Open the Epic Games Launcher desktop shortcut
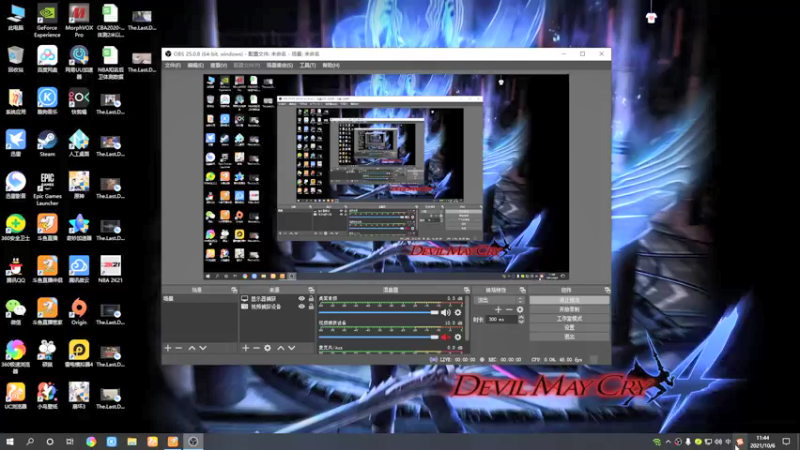 pyautogui.click(x=47, y=188)
